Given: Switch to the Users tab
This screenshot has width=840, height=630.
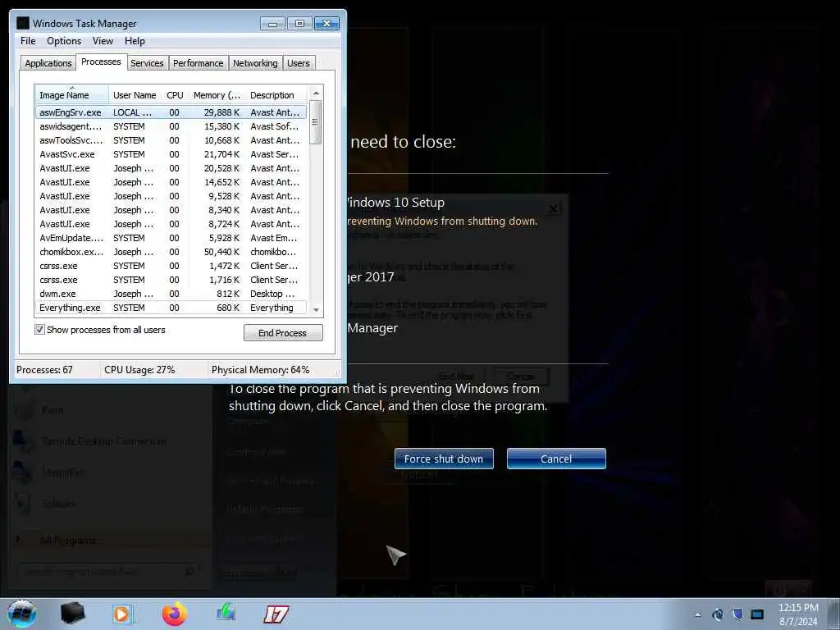Looking at the screenshot, I should click(x=299, y=62).
